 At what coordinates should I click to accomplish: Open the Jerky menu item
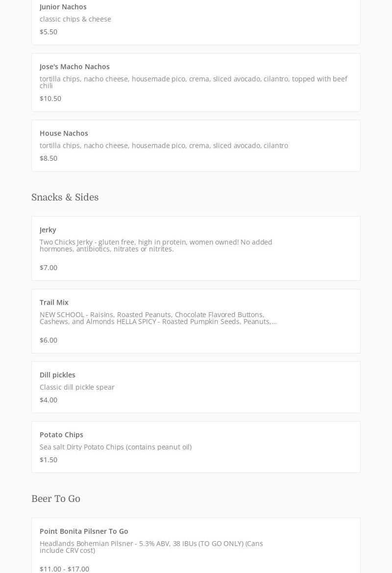(48, 230)
